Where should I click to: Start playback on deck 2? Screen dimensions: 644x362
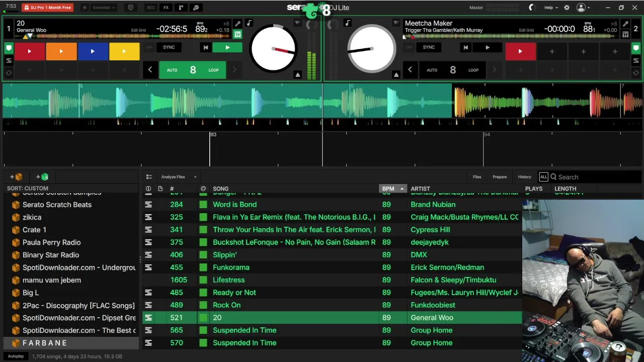(487, 47)
